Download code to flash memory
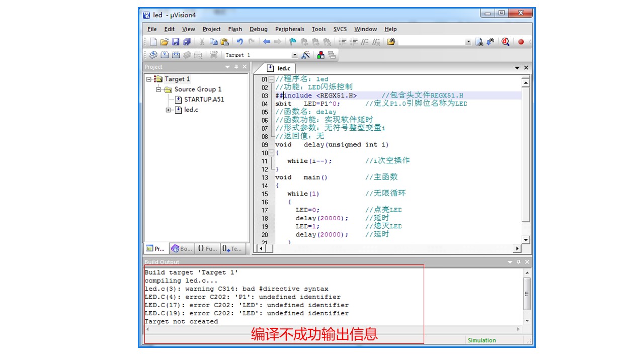 click(x=214, y=55)
